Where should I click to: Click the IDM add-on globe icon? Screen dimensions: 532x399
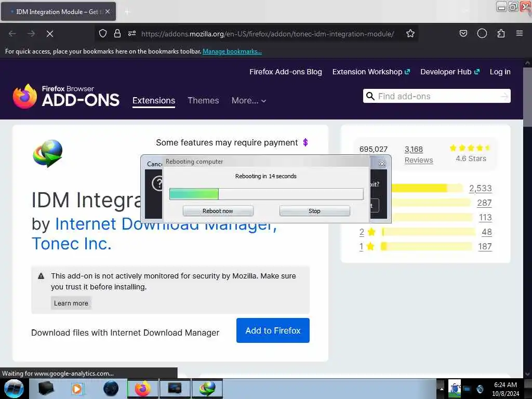[47, 153]
